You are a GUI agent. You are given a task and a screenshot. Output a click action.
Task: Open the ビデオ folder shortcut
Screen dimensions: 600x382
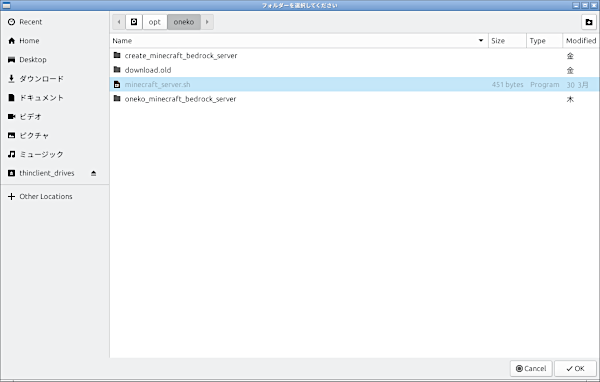tap(55, 116)
